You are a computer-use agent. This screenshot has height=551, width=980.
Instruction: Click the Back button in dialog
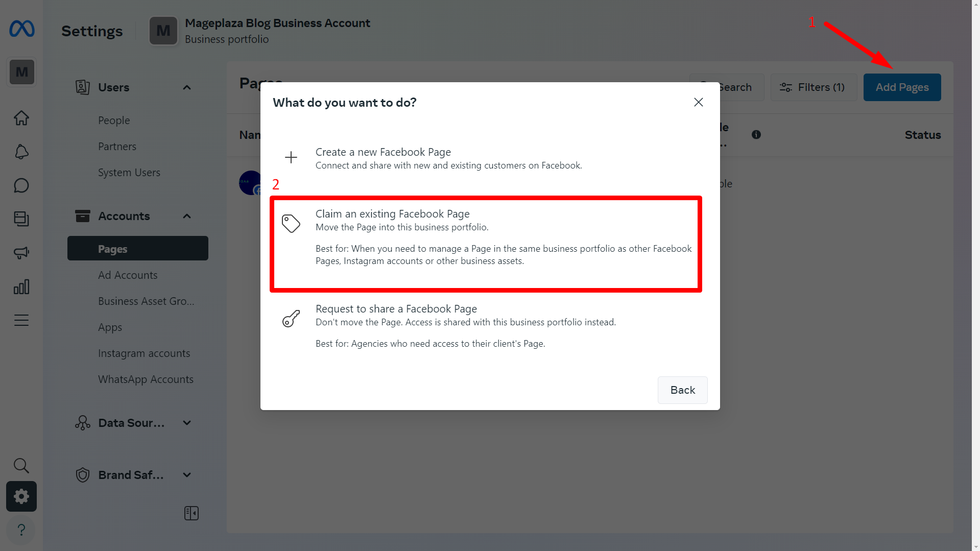pos(682,390)
